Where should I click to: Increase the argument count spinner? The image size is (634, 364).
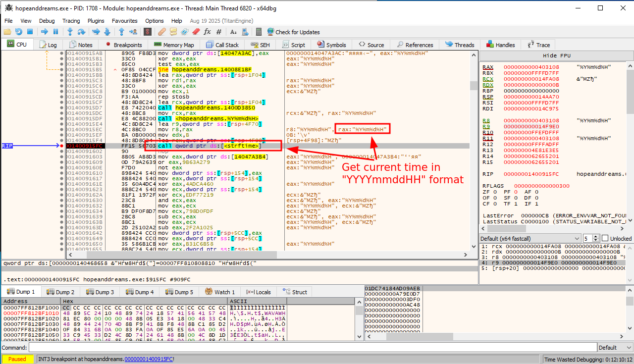pos(597,236)
